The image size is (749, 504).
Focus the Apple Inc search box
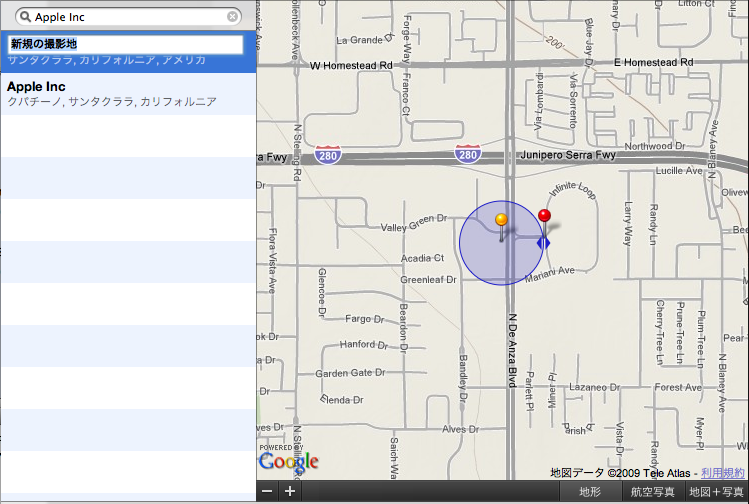point(128,17)
